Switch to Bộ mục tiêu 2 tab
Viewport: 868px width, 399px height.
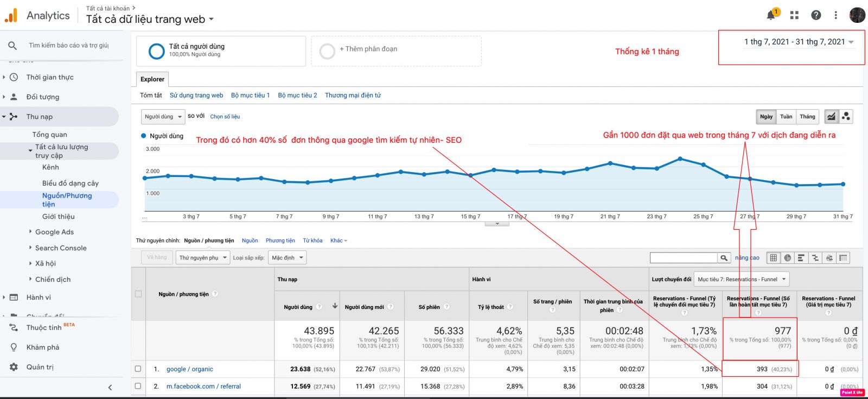(x=297, y=96)
